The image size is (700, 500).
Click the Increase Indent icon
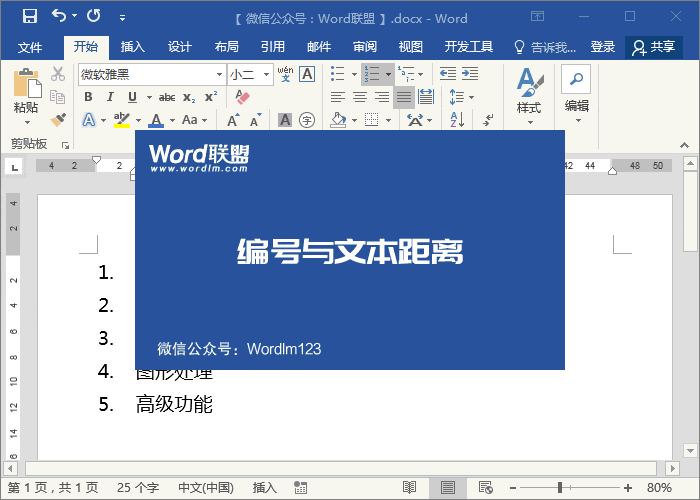click(x=470, y=74)
